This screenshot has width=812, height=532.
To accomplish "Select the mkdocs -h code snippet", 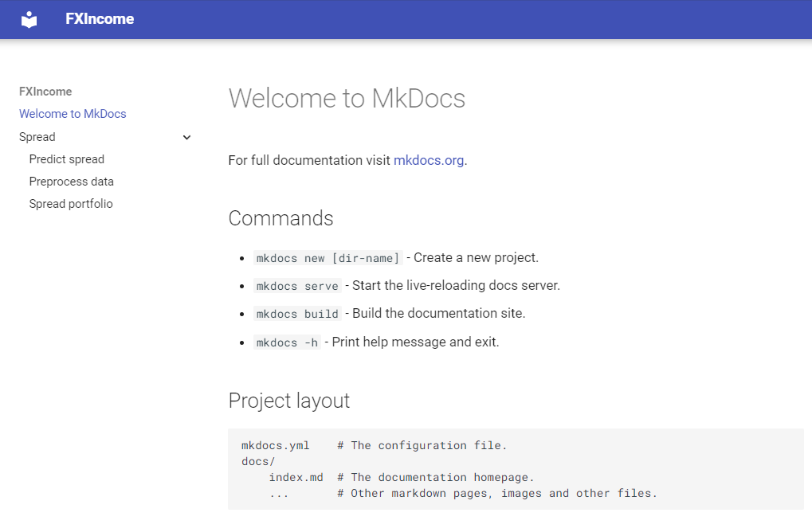I will (287, 342).
